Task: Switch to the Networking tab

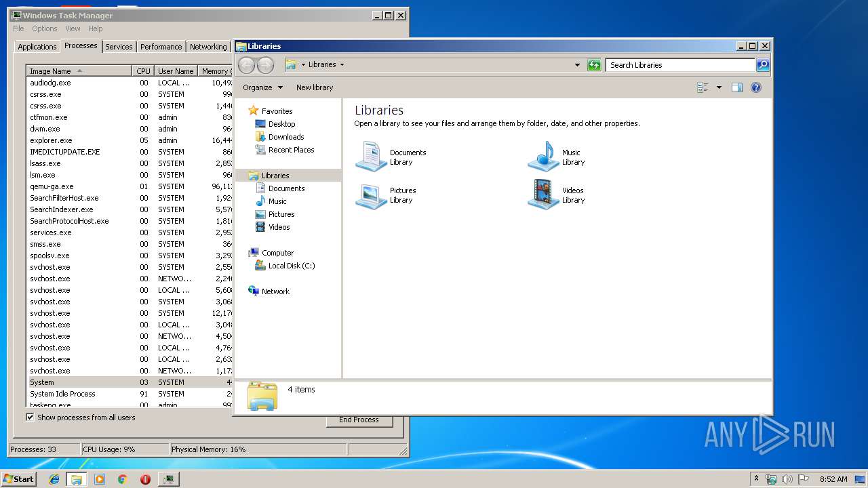Action: pyautogui.click(x=208, y=47)
